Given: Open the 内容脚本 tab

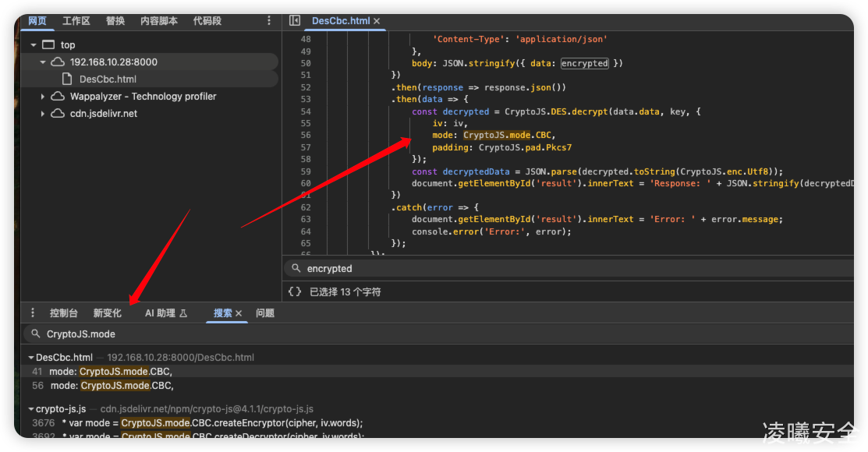Looking at the screenshot, I should [x=159, y=21].
